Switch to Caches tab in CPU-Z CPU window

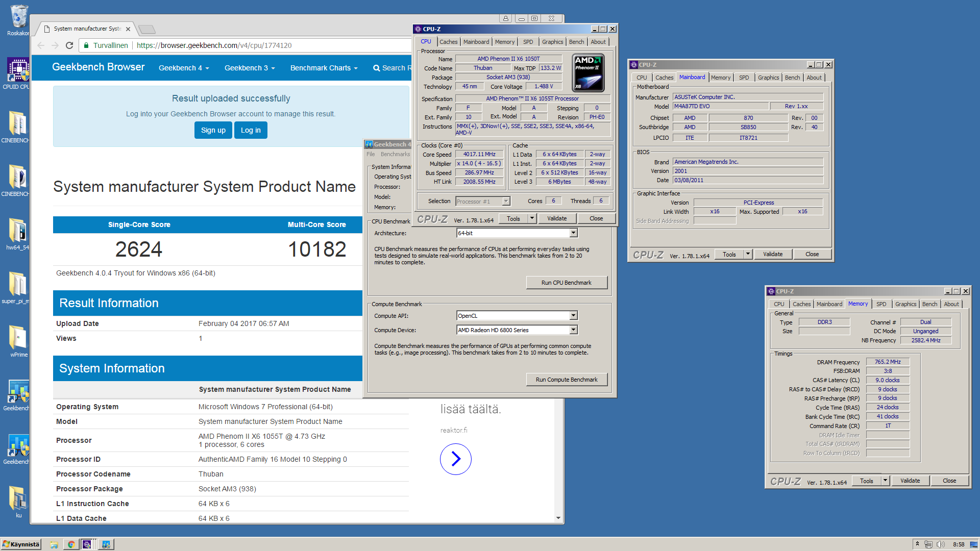[448, 42]
